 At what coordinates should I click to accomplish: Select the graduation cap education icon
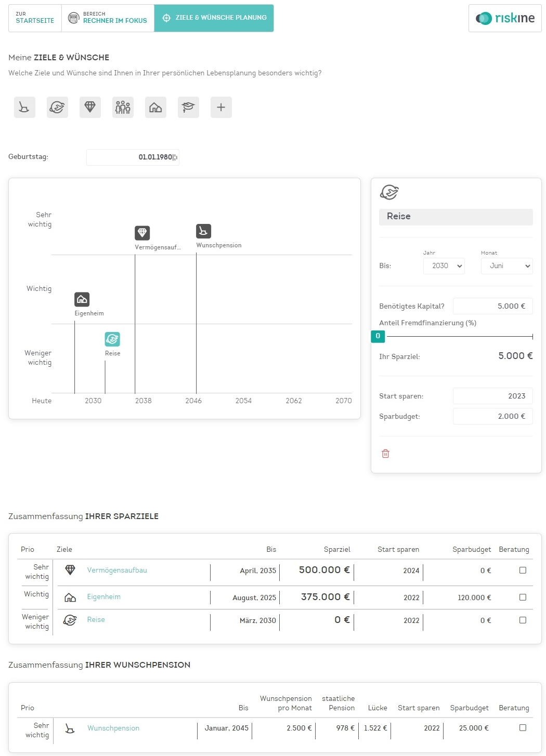[188, 108]
